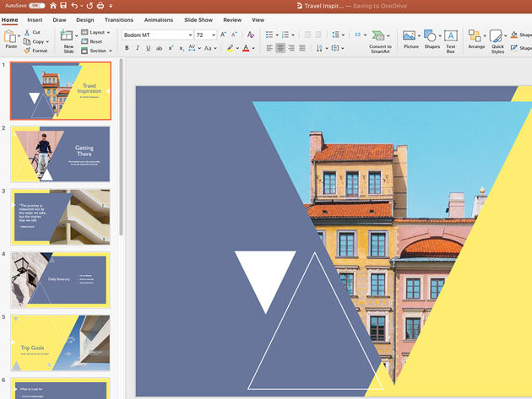This screenshot has height=399, width=532.
Task: Insert a Text Box
Action: pyautogui.click(x=451, y=40)
